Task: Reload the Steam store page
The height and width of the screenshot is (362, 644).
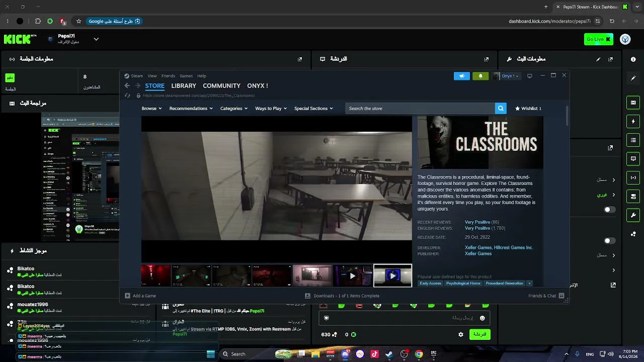Action: tap(127, 96)
